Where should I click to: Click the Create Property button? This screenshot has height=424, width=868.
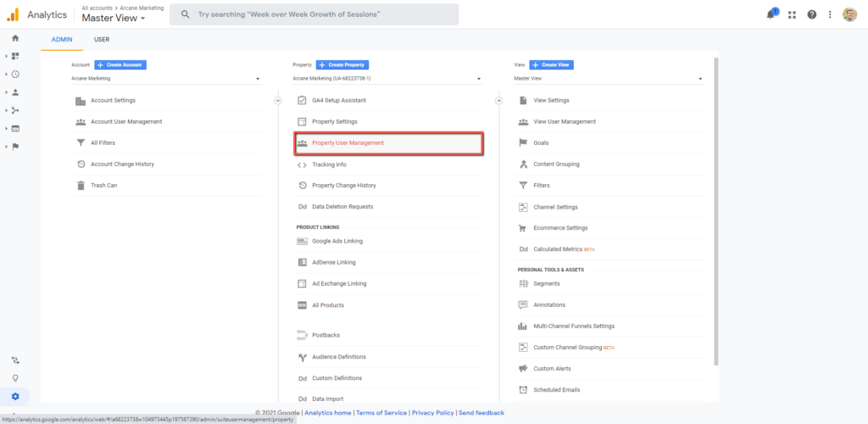coord(342,64)
